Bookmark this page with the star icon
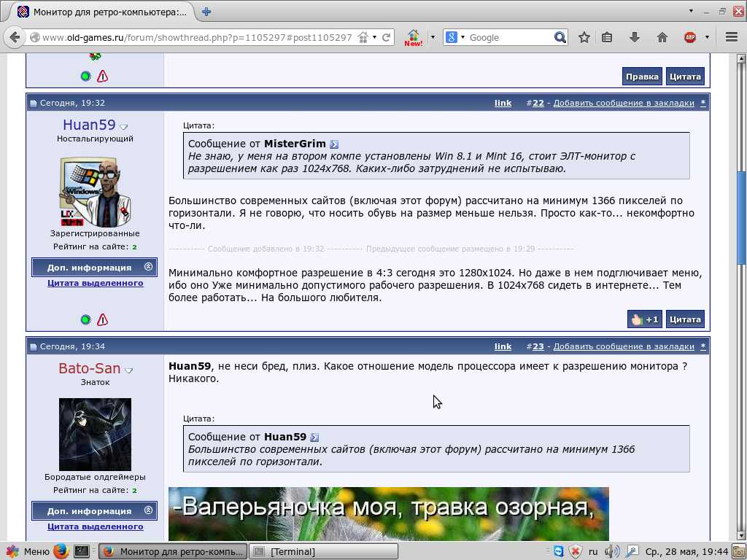747x560 pixels. [x=584, y=37]
